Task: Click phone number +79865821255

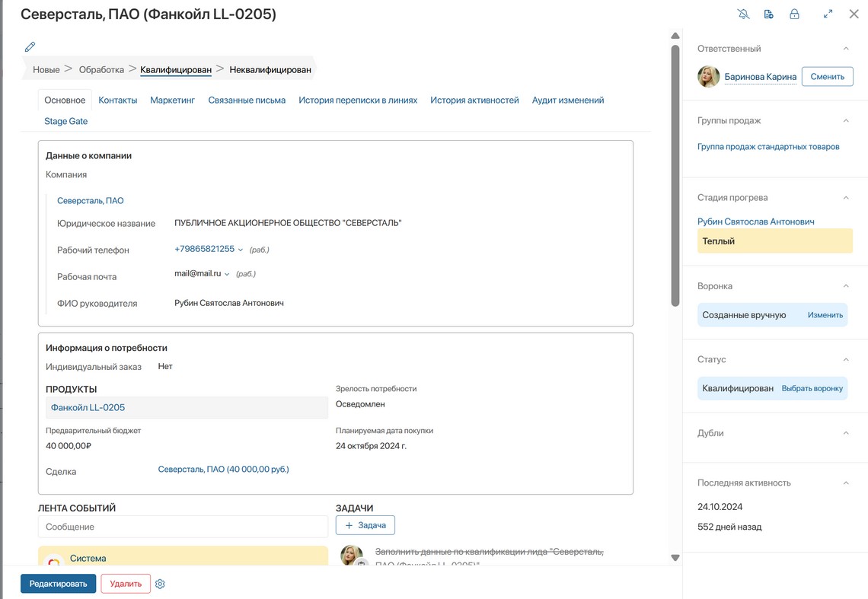Action: [x=204, y=249]
